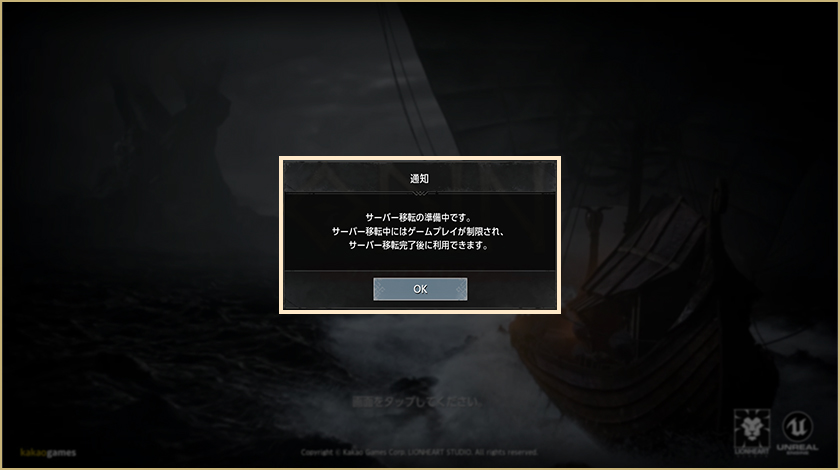Screen dimensions: 840x470
Task: Tap the 画面をタップしてください prompt
Action: click(x=417, y=401)
